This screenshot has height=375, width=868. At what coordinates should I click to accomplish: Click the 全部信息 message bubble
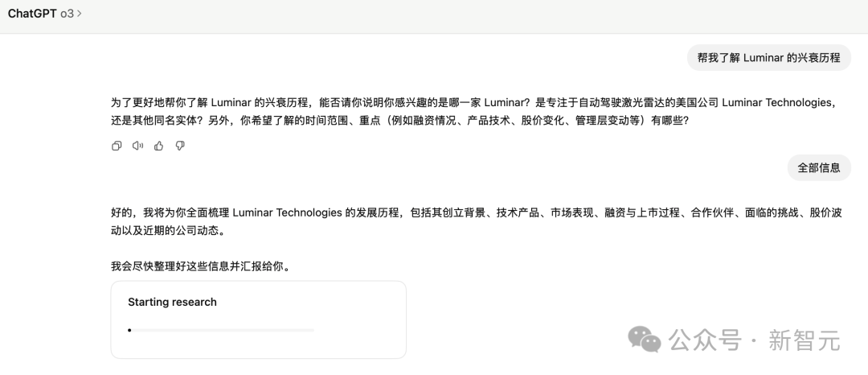818,167
